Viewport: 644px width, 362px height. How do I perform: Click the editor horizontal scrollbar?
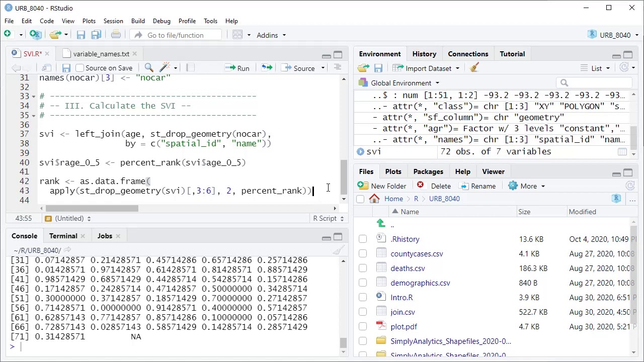click(92, 208)
